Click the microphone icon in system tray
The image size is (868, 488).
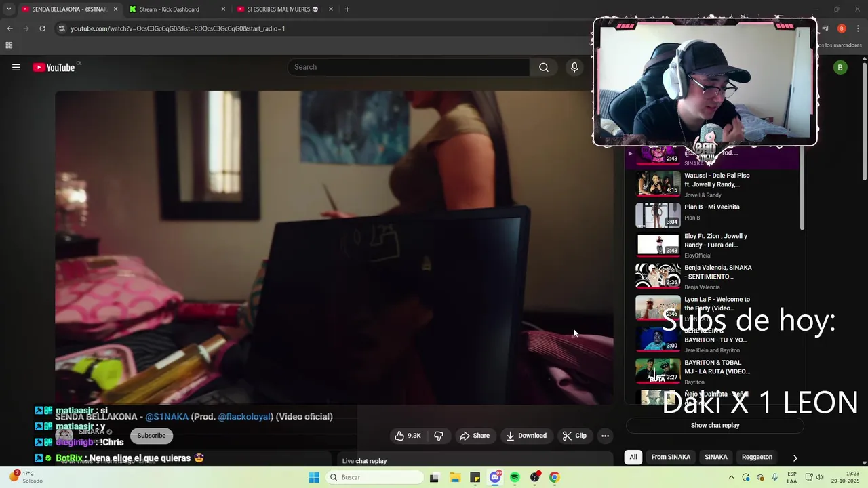pos(775,477)
